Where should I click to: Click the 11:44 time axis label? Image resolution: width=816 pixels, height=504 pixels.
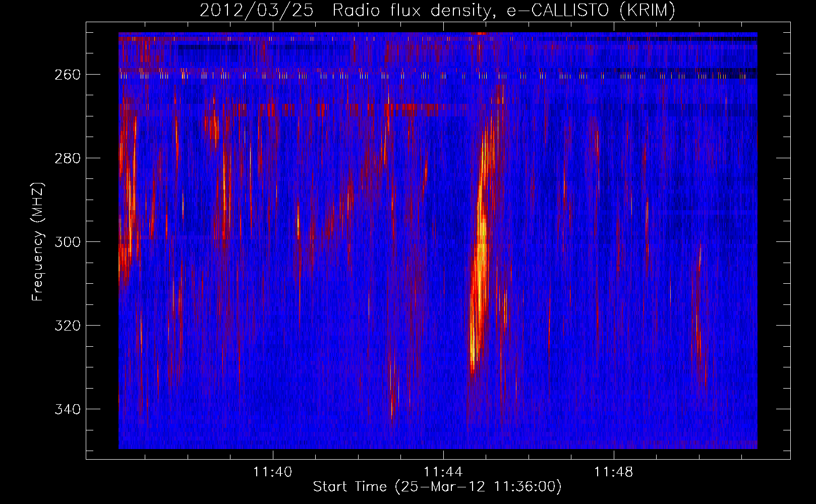click(443, 472)
